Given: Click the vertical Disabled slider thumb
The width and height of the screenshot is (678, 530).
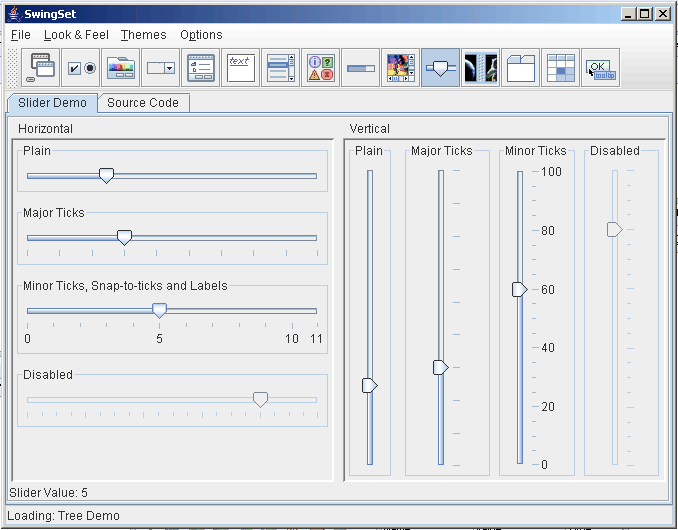Looking at the screenshot, I should click(614, 230).
